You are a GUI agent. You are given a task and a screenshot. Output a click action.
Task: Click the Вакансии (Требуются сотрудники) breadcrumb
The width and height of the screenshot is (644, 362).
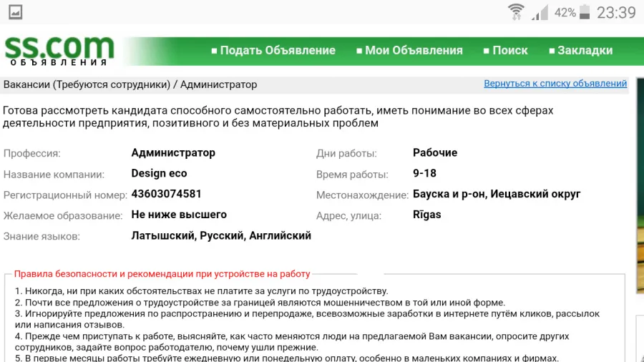87,84
